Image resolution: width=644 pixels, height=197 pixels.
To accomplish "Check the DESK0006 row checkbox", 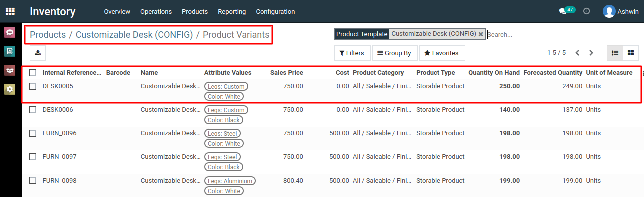I will click(33, 110).
